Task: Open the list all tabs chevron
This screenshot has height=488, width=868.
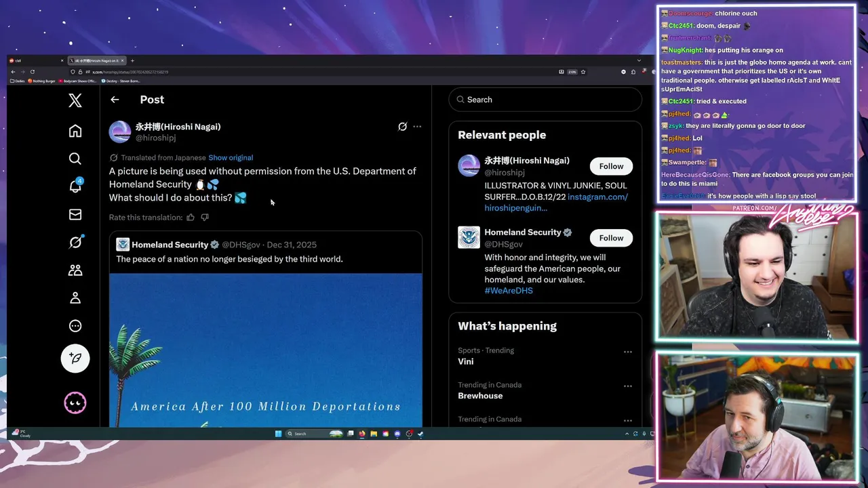Action: (639, 60)
